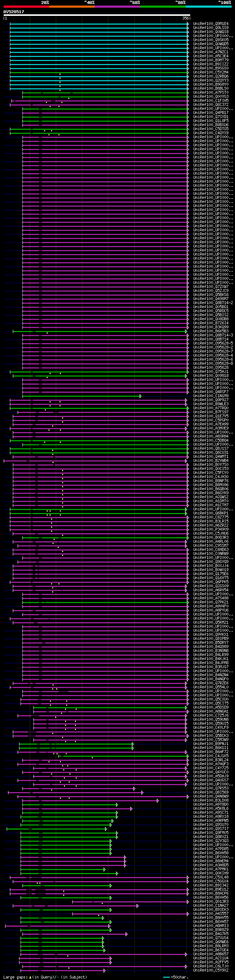Select hit label UniRef100_Q9P927
Image resolution: width=235 pixels, height=980 pixels.
click(211, 400)
